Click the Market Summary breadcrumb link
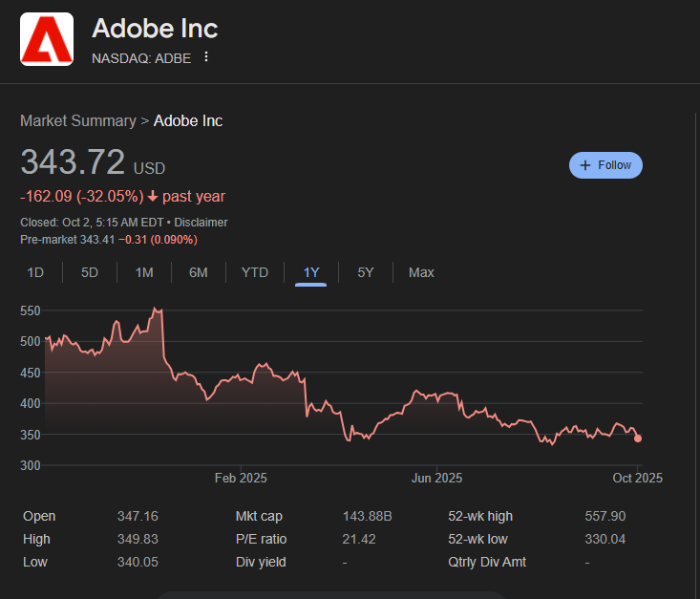This screenshot has width=700, height=599. (x=78, y=121)
